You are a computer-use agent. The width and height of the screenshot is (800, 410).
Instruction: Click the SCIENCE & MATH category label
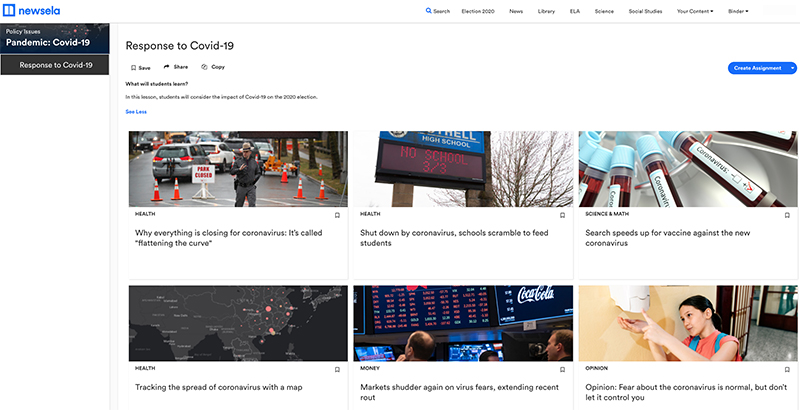(606, 214)
